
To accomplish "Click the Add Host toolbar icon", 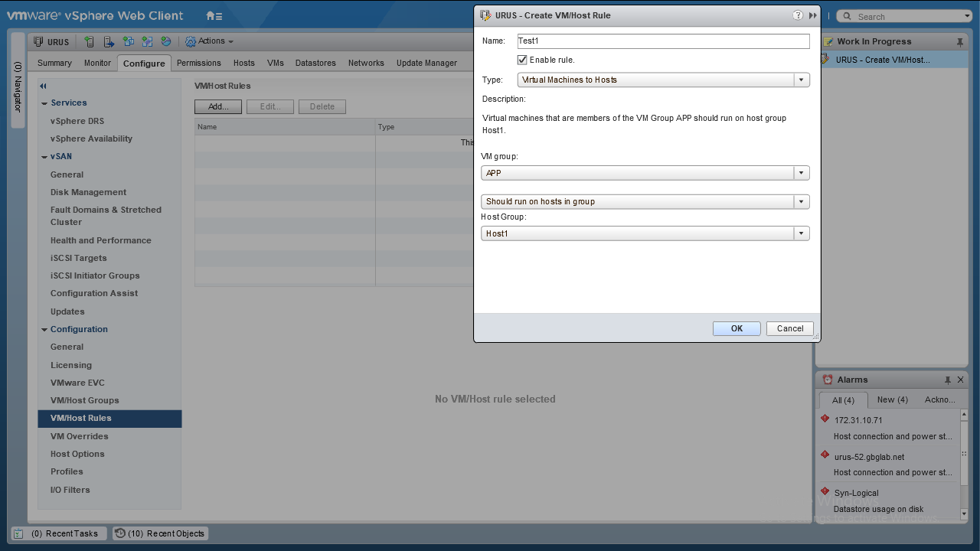I will click(x=90, y=41).
